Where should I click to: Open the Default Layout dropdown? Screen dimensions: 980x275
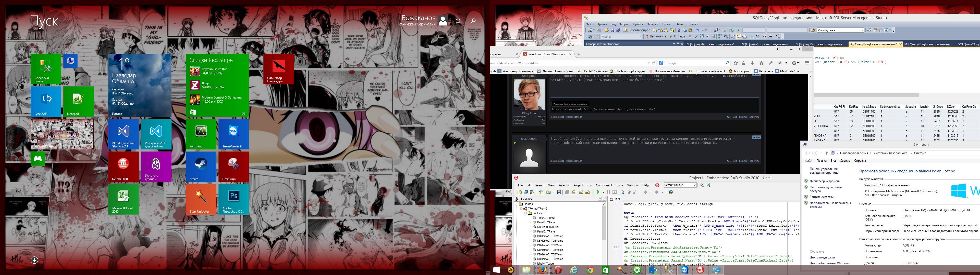(x=695, y=185)
